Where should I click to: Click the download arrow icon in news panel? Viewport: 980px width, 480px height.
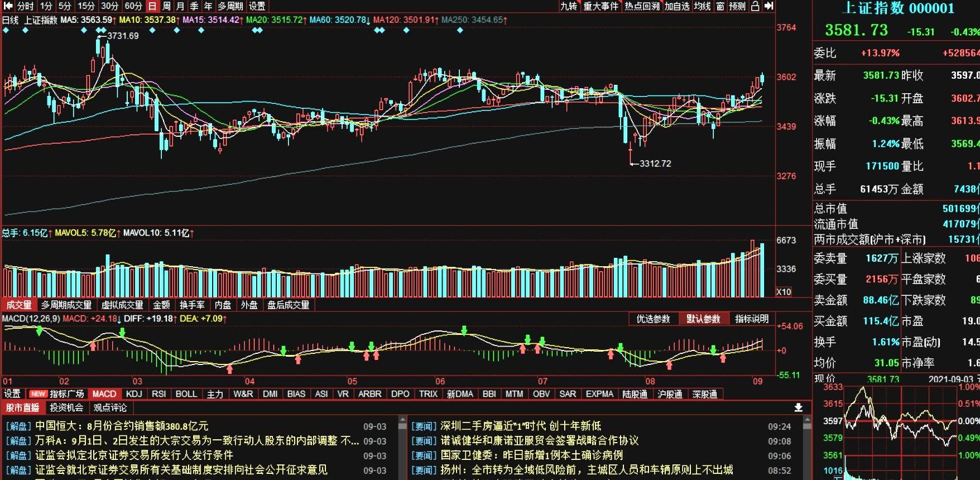tap(799, 407)
